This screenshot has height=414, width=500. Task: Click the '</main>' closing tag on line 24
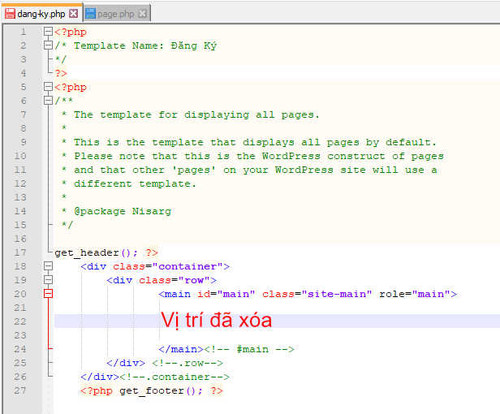pos(181,349)
